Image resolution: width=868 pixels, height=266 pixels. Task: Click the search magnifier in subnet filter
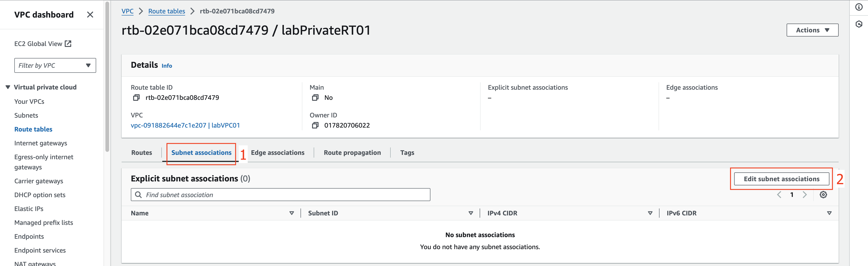[138, 195]
